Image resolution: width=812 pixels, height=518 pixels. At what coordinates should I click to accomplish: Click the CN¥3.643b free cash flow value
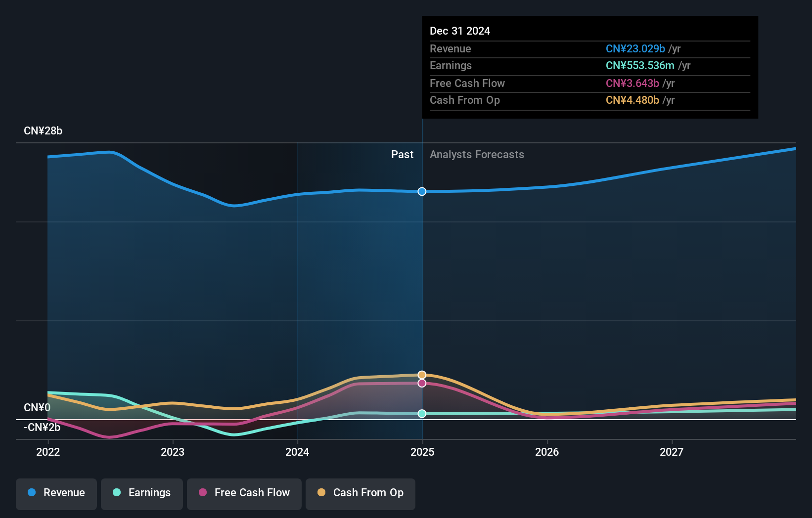[x=632, y=83]
